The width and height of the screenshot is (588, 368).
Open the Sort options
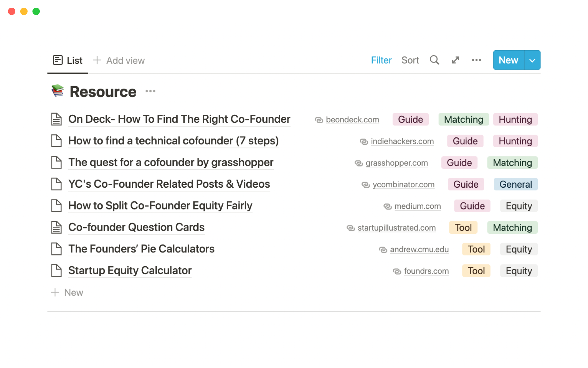tap(410, 60)
